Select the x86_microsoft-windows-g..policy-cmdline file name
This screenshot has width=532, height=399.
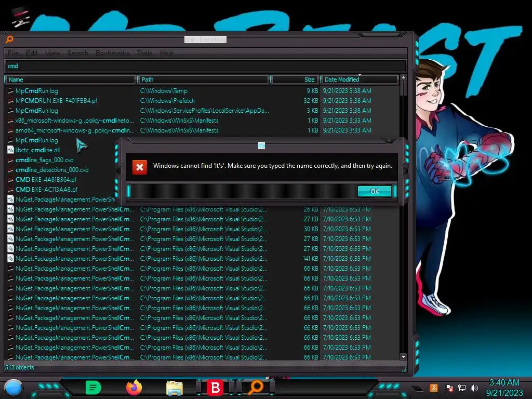[75, 121]
